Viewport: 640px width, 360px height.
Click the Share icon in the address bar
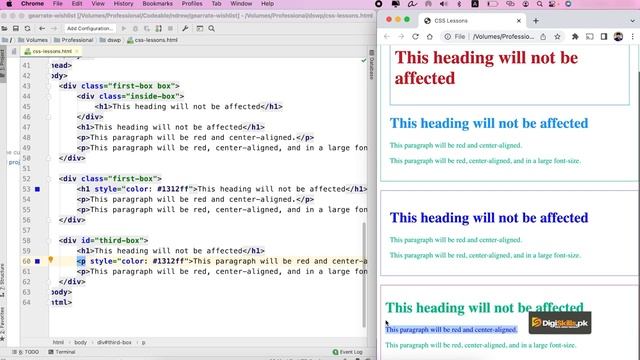[x=543, y=37]
